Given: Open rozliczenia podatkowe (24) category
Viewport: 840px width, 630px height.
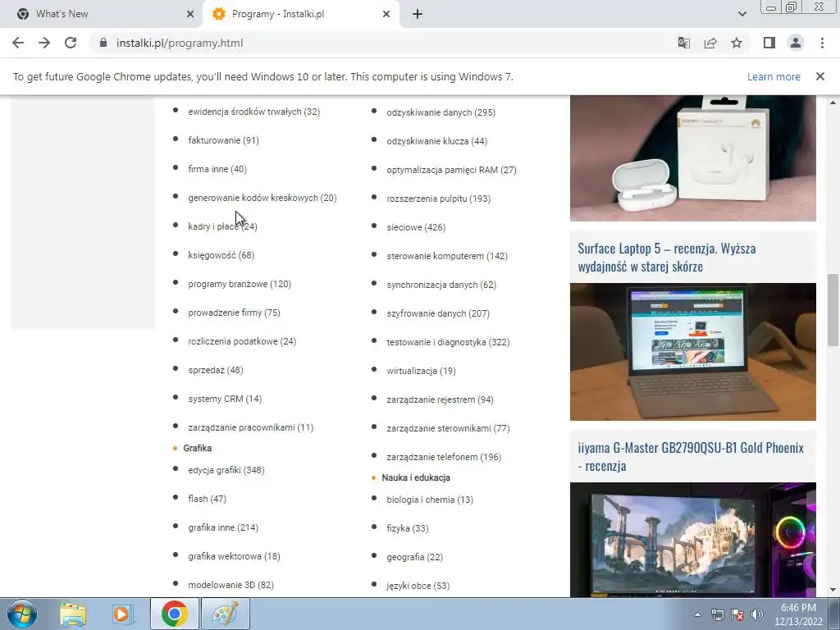Looking at the screenshot, I should click(x=242, y=341).
